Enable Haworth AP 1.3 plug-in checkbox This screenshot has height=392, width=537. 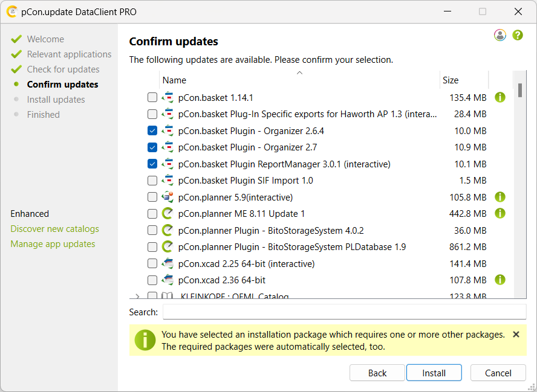(152, 114)
